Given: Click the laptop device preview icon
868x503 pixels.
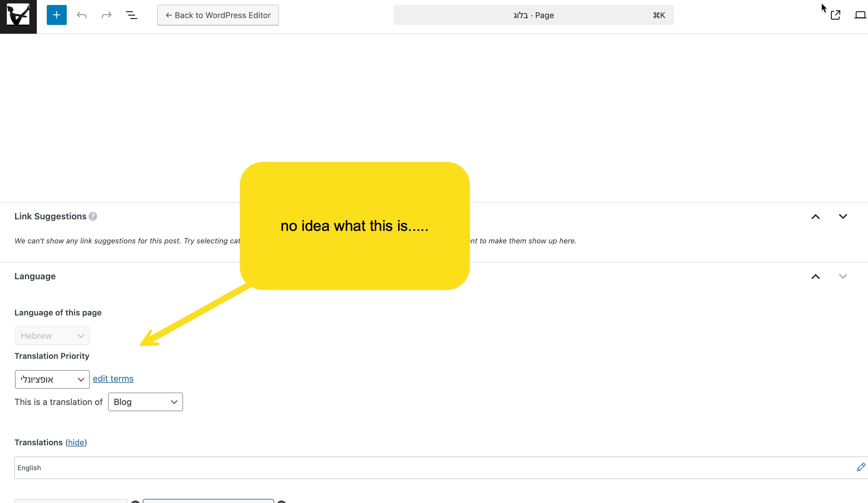Looking at the screenshot, I should click(860, 15).
